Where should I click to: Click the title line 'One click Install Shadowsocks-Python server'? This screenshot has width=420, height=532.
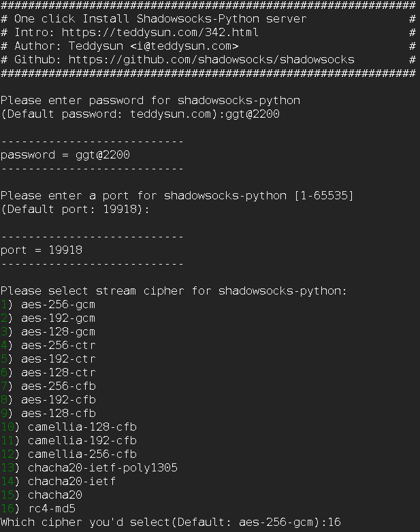pyautogui.click(x=160, y=18)
